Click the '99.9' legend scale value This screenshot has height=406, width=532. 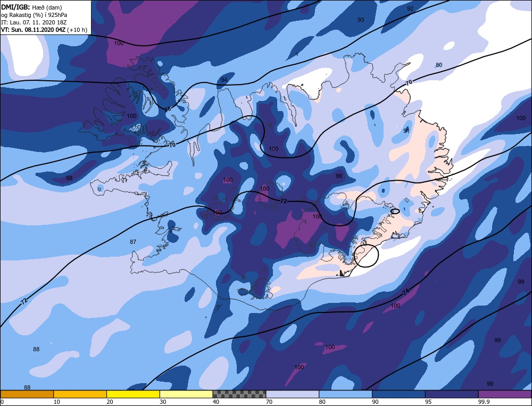(483, 402)
